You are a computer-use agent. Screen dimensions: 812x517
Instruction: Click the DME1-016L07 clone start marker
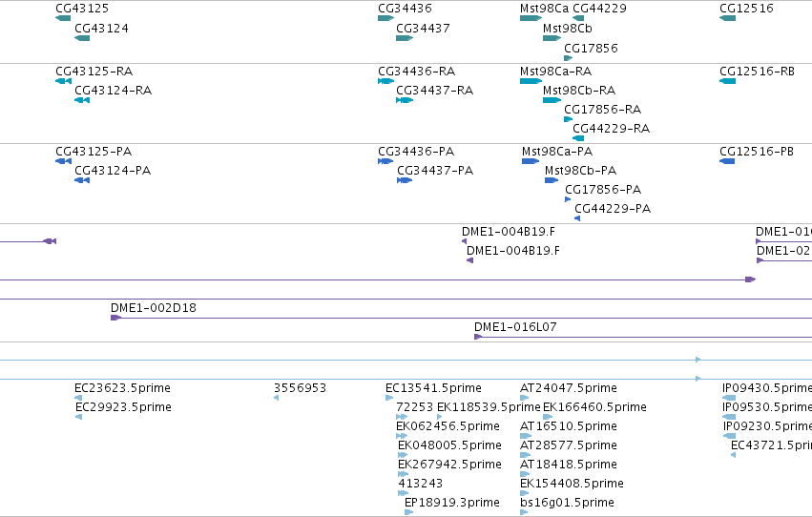click(x=478, y=337)
